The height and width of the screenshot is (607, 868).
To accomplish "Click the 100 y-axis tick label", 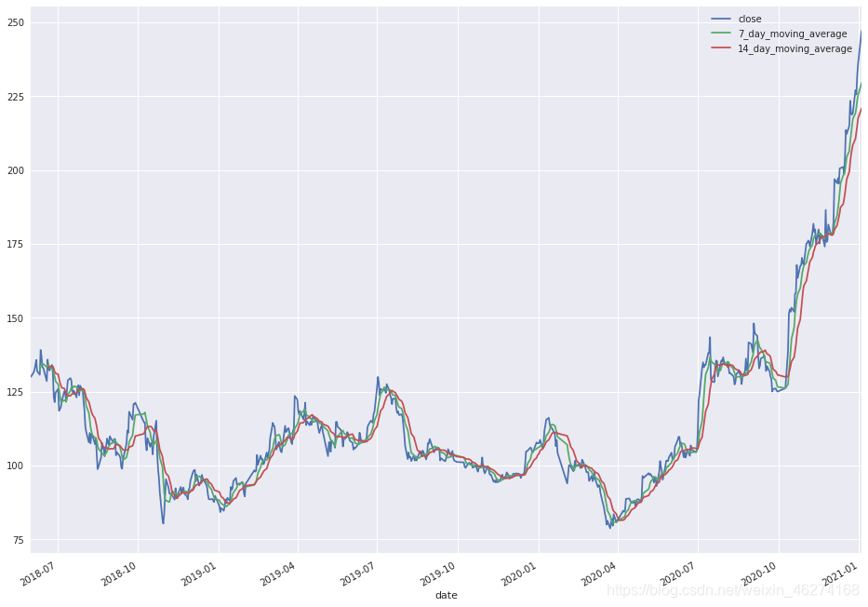I will click(x=17, y=465).
